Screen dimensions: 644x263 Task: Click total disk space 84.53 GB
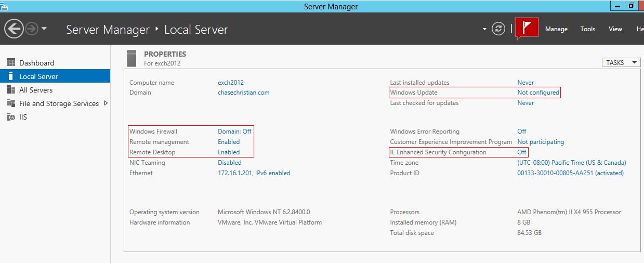[529, 233]
